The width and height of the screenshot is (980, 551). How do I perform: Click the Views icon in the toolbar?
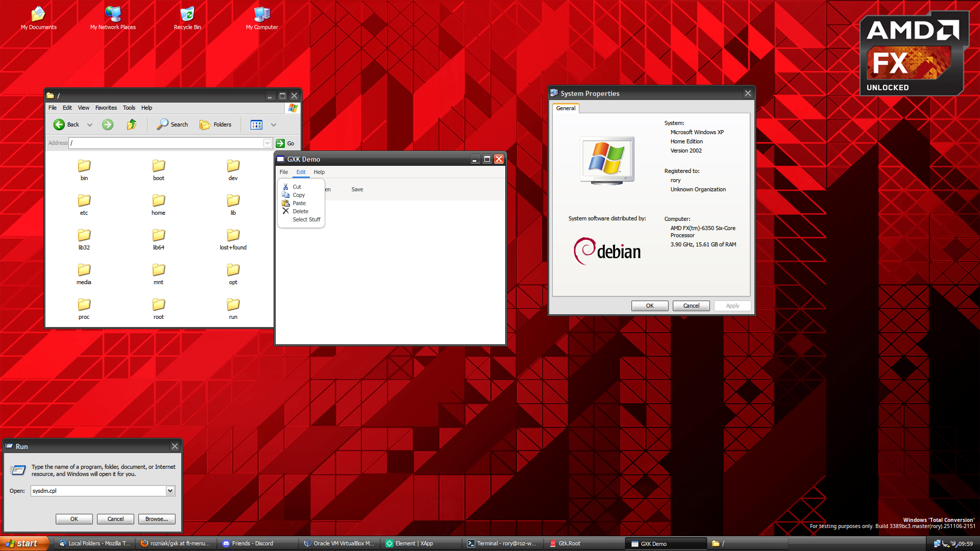256,124
